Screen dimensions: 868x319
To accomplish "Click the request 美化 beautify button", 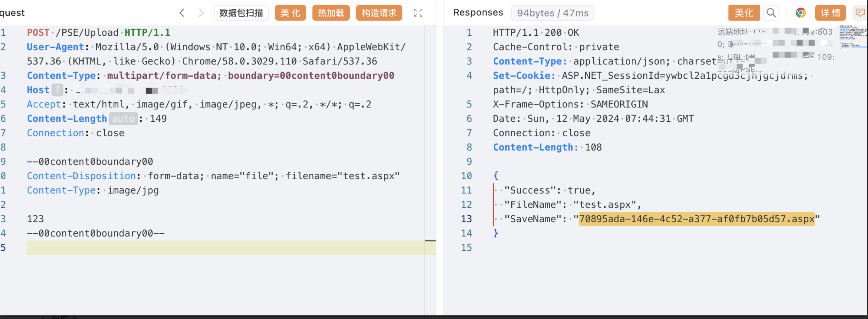I will pos(290,13).
